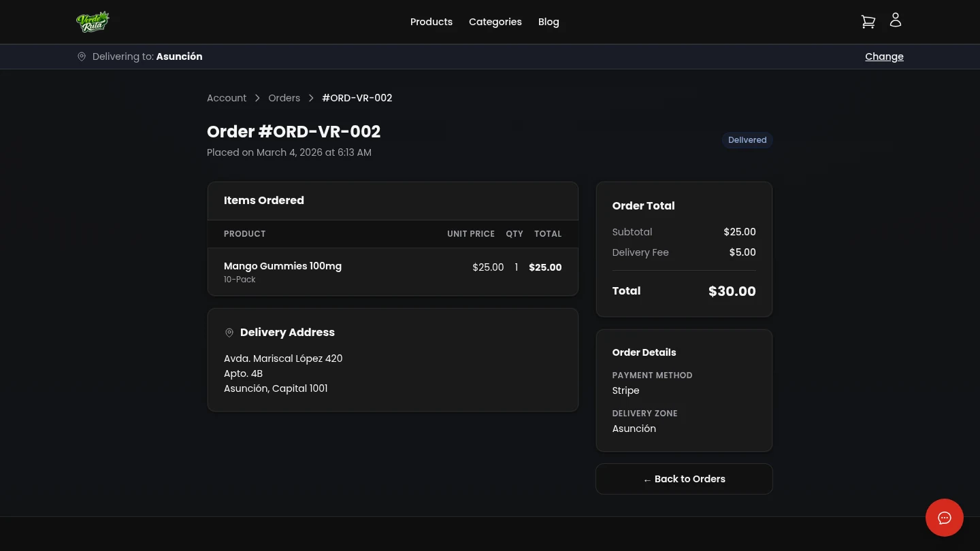Click the Verde Ruta logo
The width and height of the screenshot is (980, 551).
pos(93,21)
